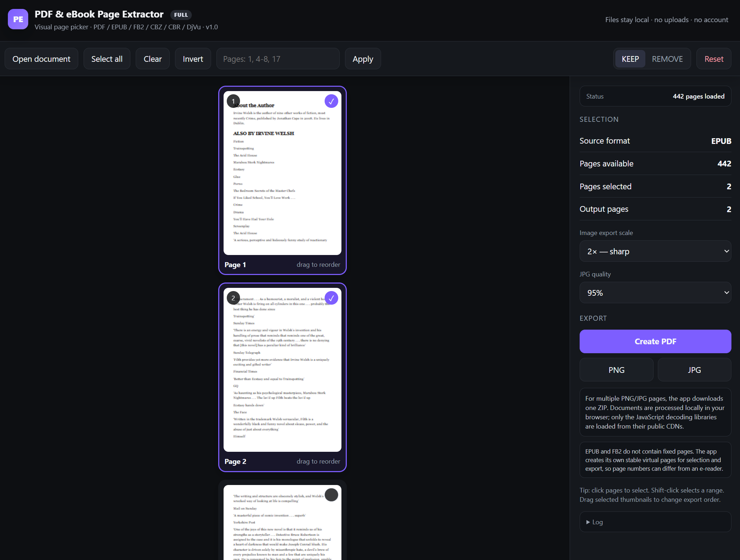Click the '442 pages loaded' status text

[x=699, y=96]
